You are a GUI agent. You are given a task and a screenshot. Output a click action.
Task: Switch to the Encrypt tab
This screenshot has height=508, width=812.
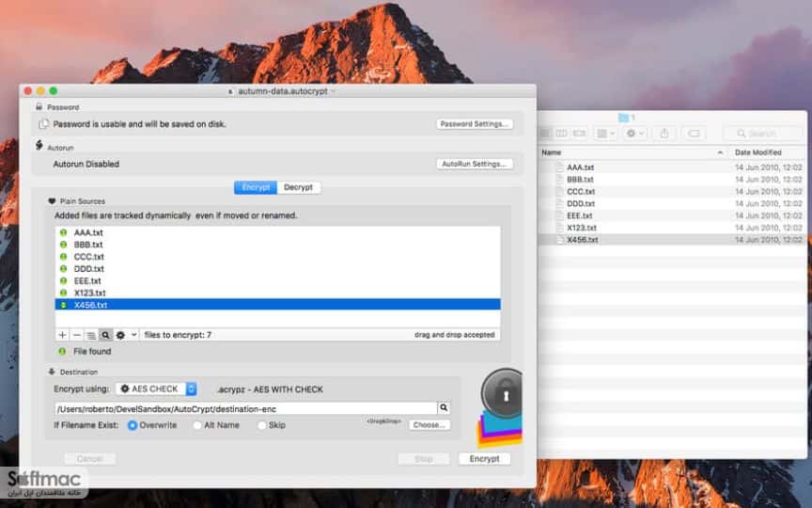256,187
